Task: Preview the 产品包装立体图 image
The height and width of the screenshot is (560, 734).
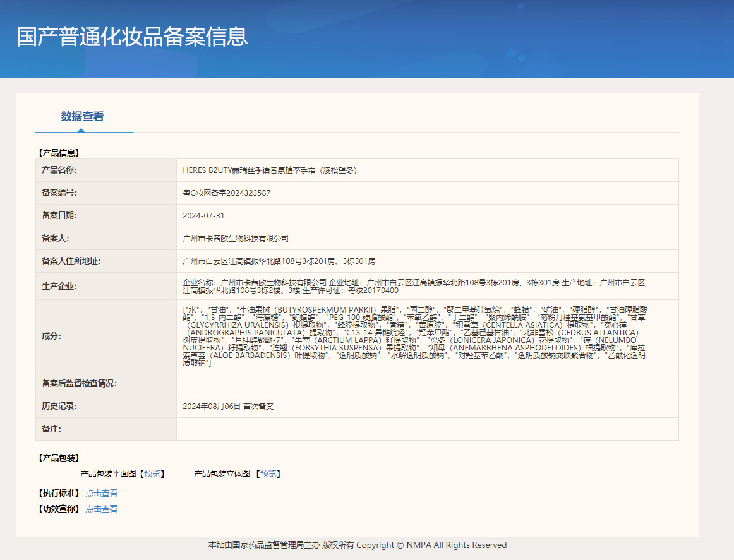Action: tap(268, 474)
